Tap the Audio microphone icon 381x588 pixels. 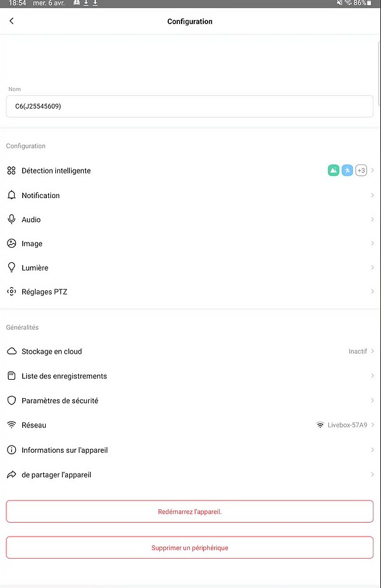pyautogui.click(x=11, y=219)
